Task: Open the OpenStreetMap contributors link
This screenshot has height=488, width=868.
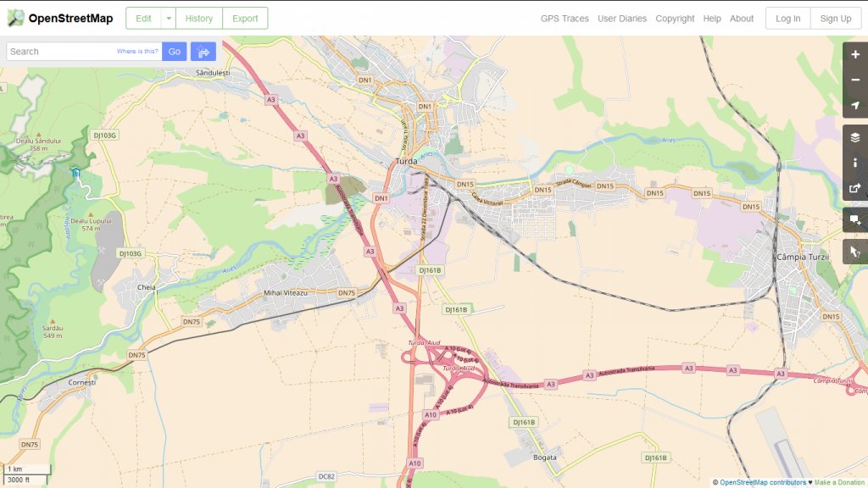Action: click(763, 482)
